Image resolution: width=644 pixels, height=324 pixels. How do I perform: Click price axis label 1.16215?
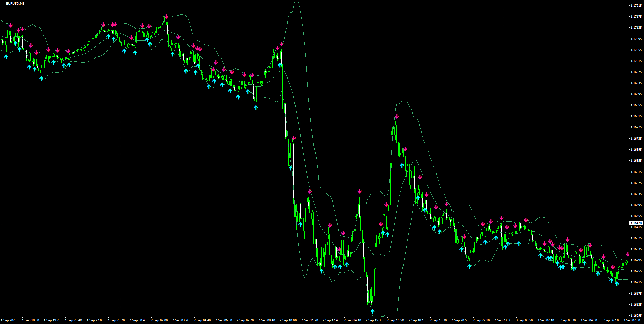click(x=636, y=282)
